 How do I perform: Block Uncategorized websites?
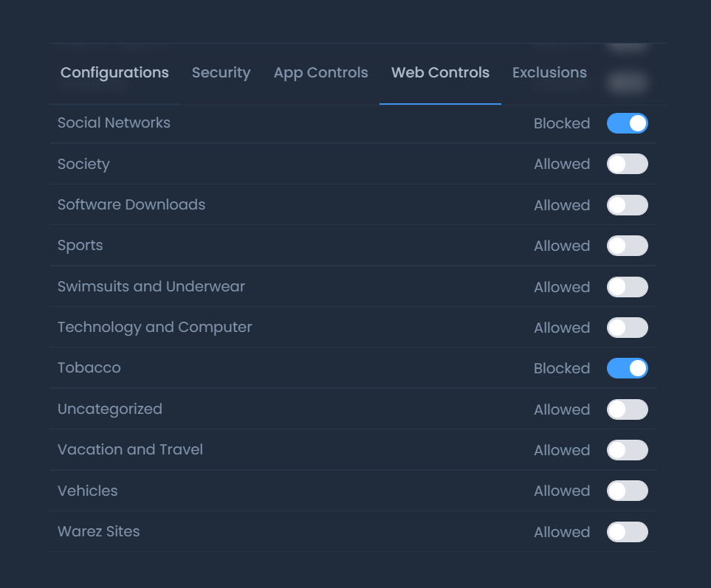coord(628,409)
